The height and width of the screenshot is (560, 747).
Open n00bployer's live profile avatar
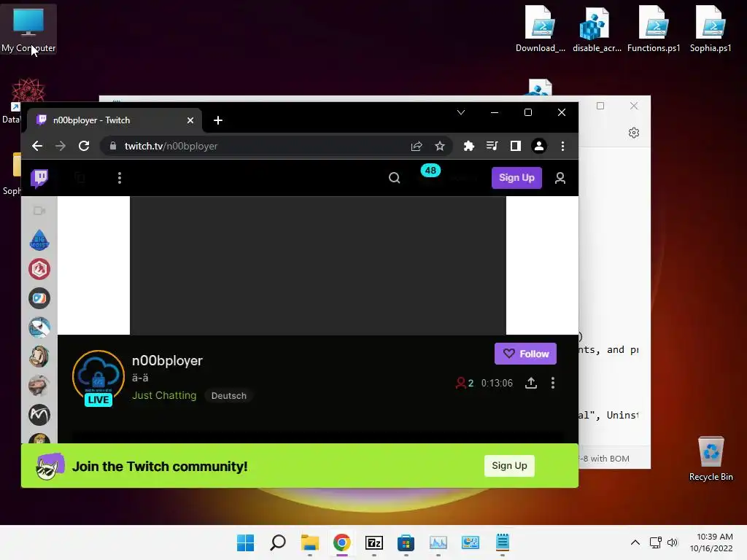[x=98, y=377]
